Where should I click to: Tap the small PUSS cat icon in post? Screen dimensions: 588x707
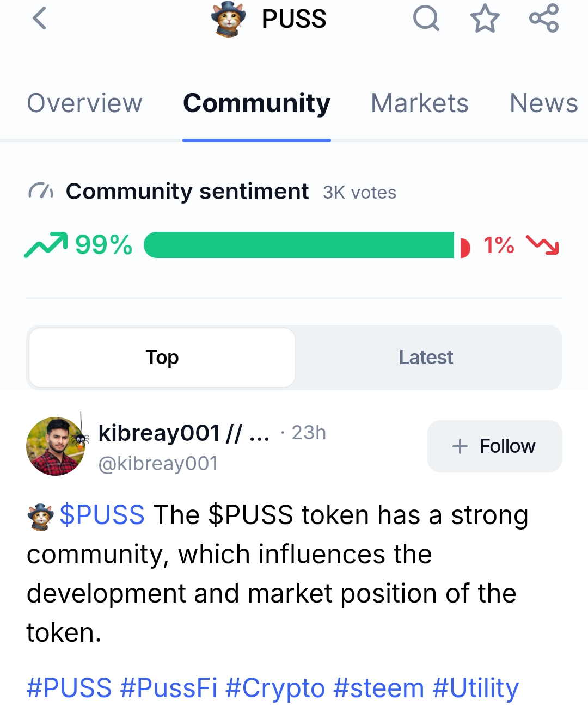(40, 516)
